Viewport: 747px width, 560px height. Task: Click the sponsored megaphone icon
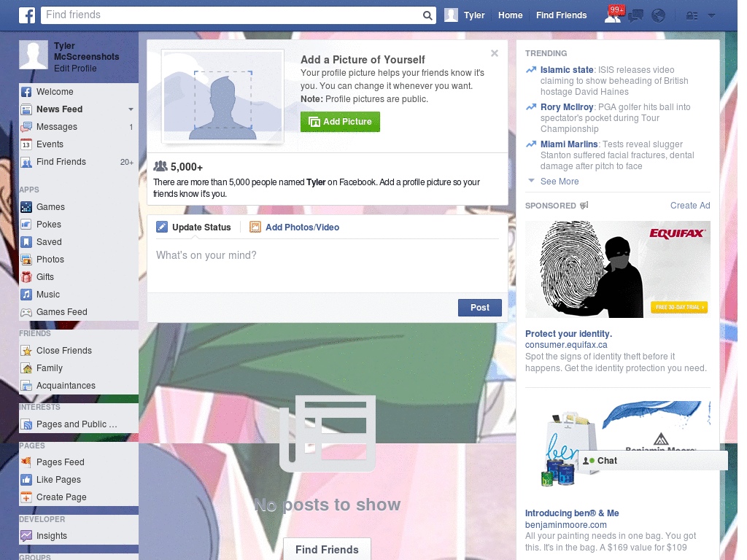click(x=584, y=205)
